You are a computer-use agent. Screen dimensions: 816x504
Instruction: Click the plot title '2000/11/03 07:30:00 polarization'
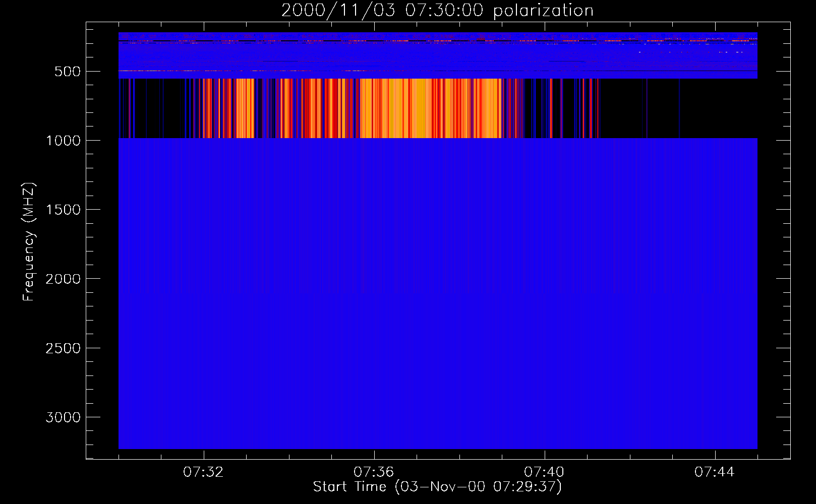[437, 10]
